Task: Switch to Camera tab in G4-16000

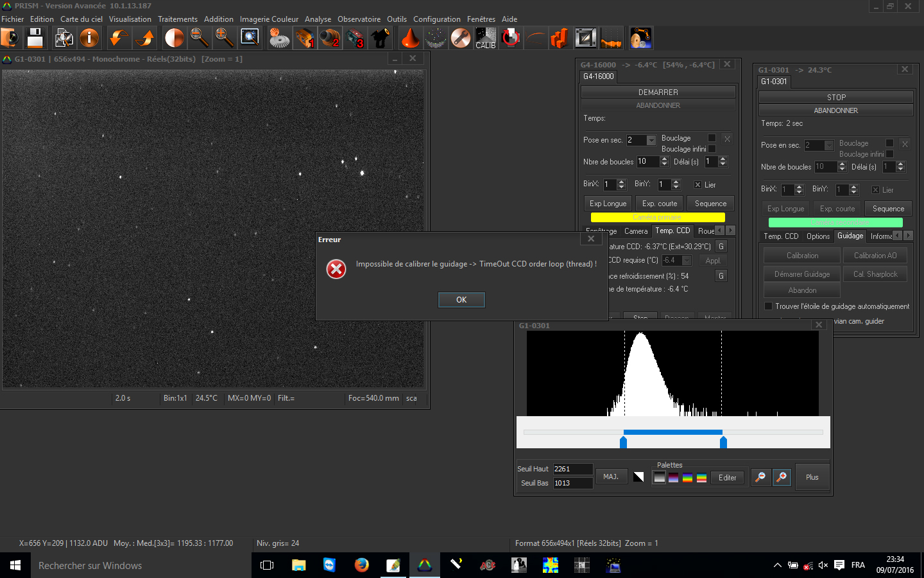Action: pos(636,231)
